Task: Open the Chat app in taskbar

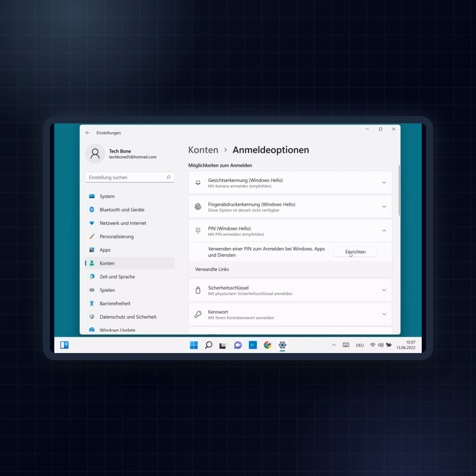Action: coord(238,345)
